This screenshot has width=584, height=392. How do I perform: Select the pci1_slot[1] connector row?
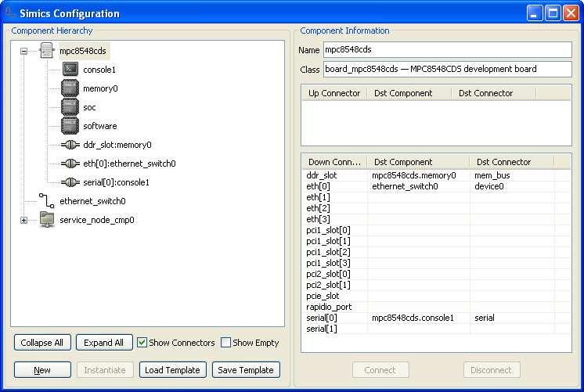[436, 241]
